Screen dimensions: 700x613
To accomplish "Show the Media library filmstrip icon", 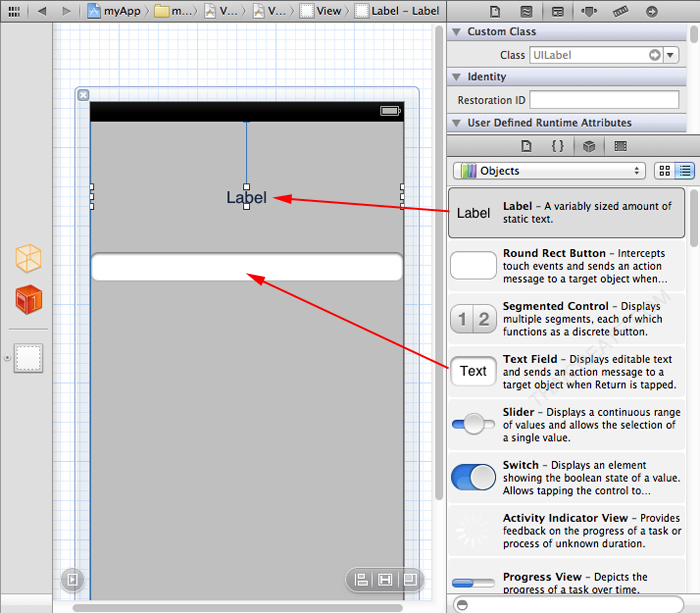I will click(620, 146).
